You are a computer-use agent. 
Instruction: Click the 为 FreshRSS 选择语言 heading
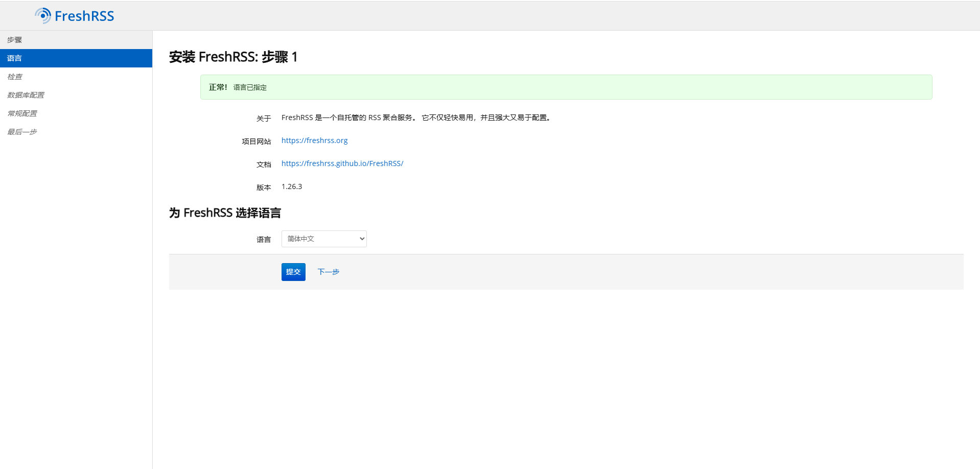tap(225, 213)
